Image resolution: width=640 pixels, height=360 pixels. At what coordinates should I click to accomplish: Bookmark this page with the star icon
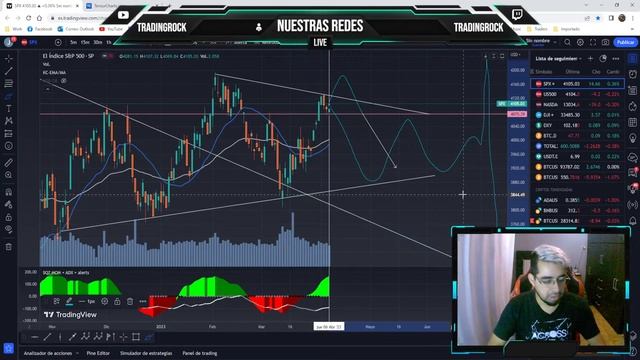pos(598,18)
